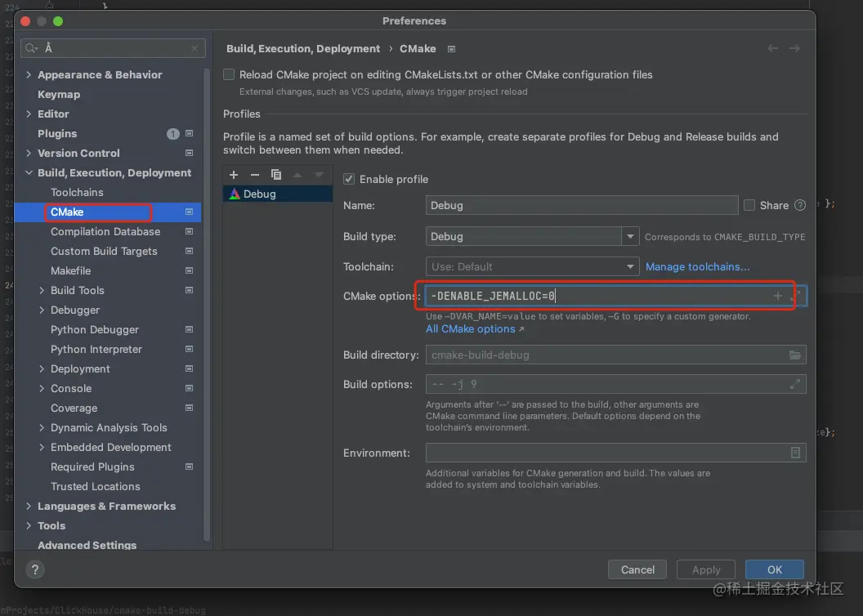Remove the selected CMake profile
Screen dimensions: 863x616
(x=254, y=175)
